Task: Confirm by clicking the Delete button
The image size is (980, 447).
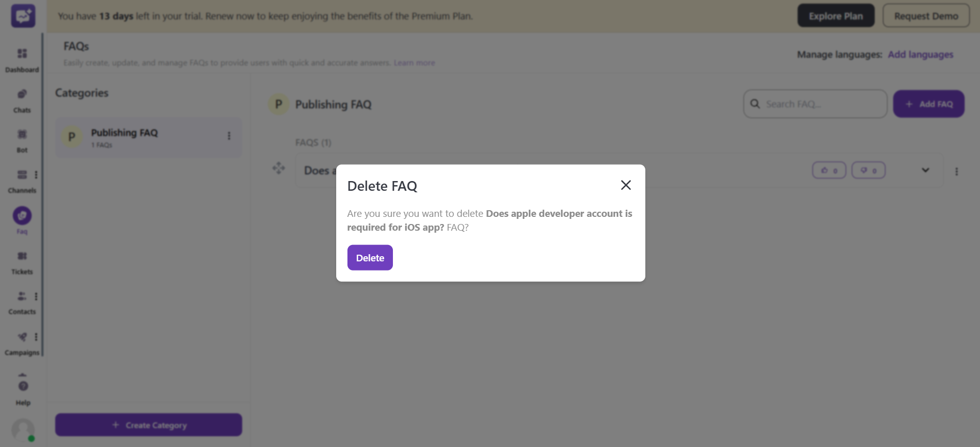Action: pyautogui.click(x=369, y=257)
